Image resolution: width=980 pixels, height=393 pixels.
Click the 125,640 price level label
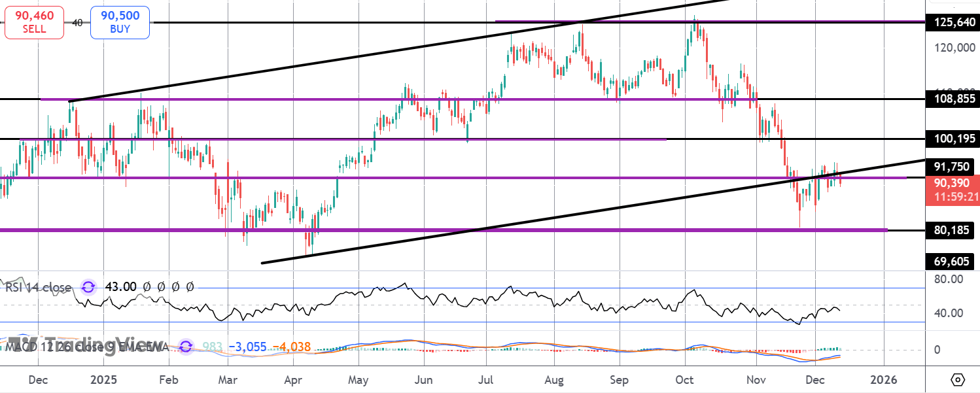click(x=952, y=22)
